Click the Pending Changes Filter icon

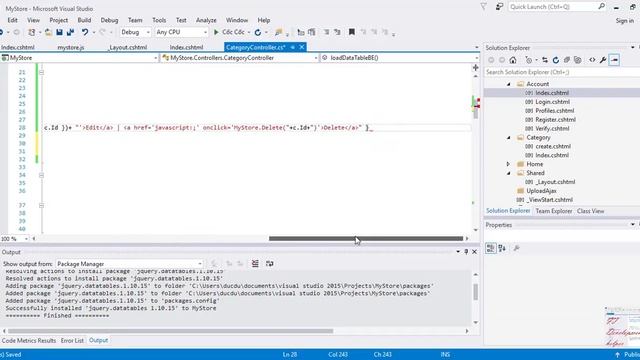coord(529,60)
